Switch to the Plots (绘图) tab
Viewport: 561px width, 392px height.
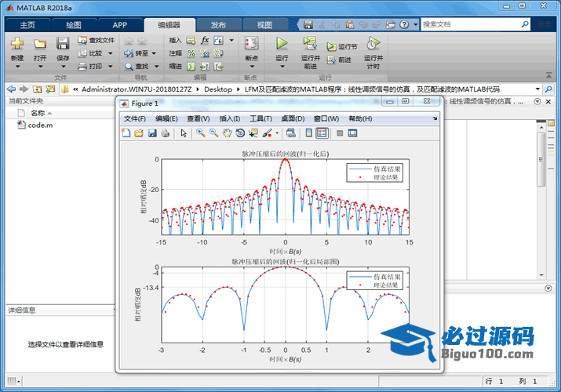pyautogui.click(x=74, y=25)
